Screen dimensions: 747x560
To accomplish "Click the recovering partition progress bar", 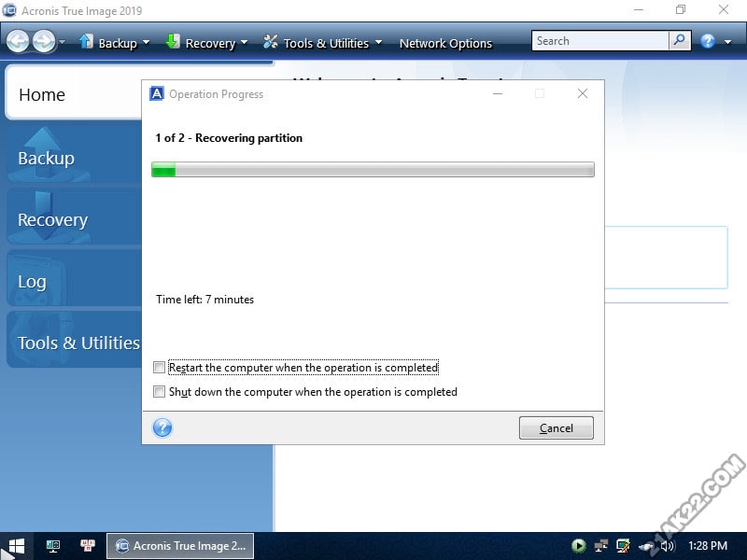I will (x=373, y=170).
